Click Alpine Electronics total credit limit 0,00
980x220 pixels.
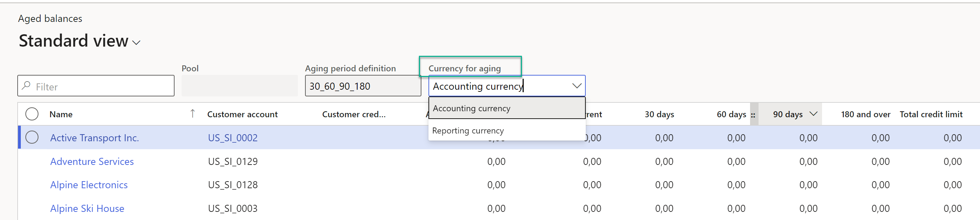[952, 185]
